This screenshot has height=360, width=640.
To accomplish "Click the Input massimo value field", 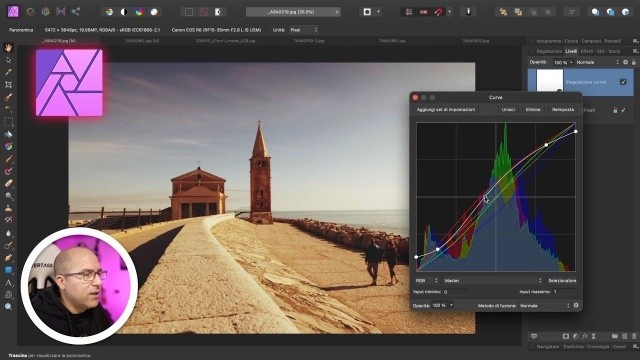I will [x=564, y=292].
